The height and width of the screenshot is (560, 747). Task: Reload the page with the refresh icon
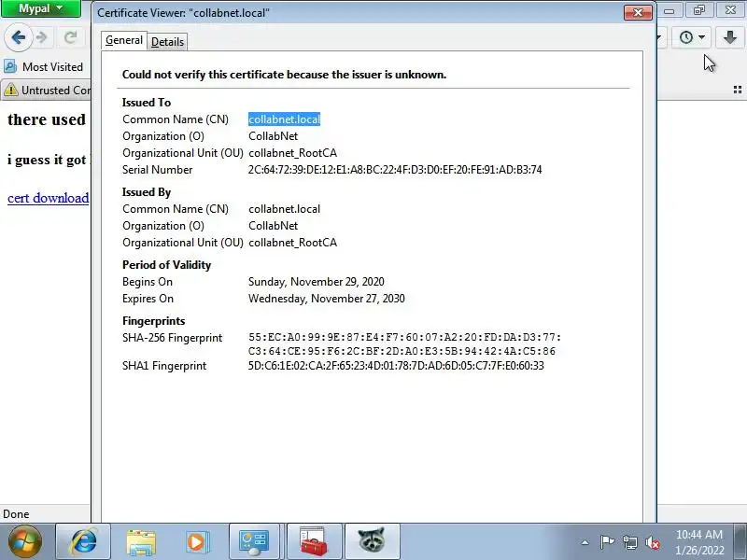pyautogui.click(x=71, y=37)
